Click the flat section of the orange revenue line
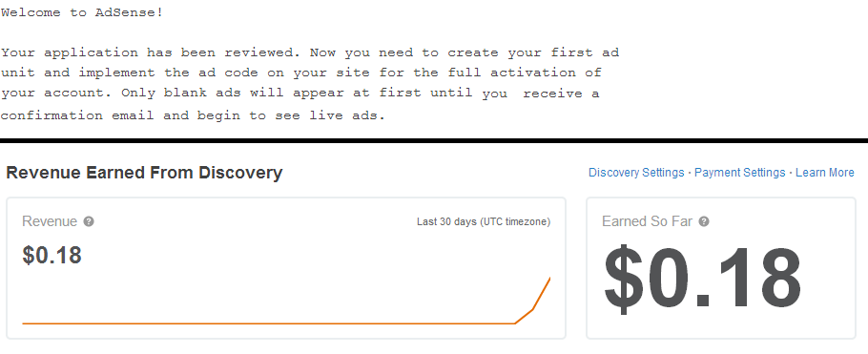 coord(268,323)
